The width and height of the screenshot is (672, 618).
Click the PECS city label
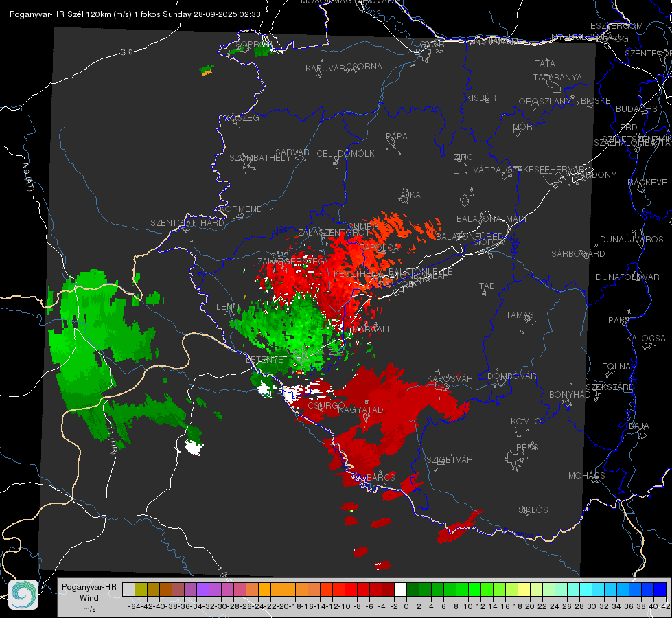[526, 447]
